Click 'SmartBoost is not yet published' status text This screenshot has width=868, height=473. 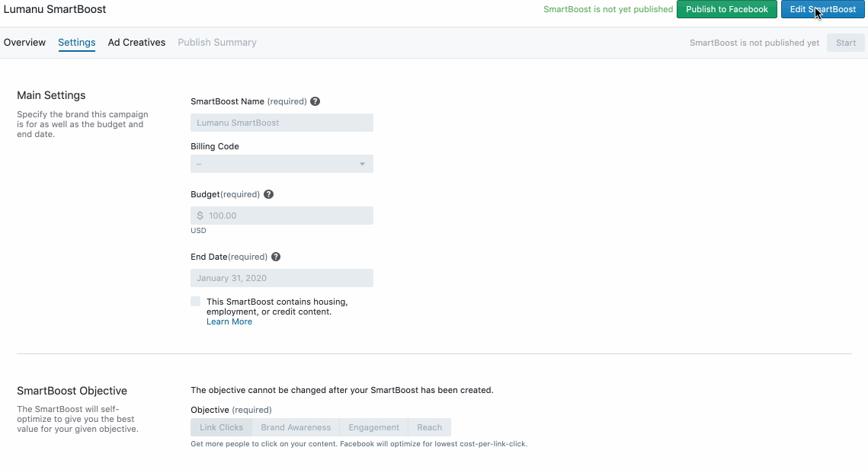608,9
